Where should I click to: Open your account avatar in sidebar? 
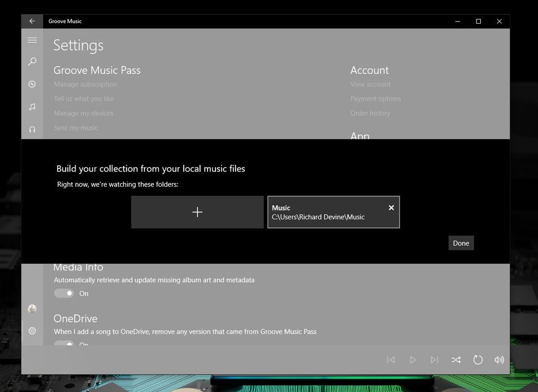pos(32,309)
